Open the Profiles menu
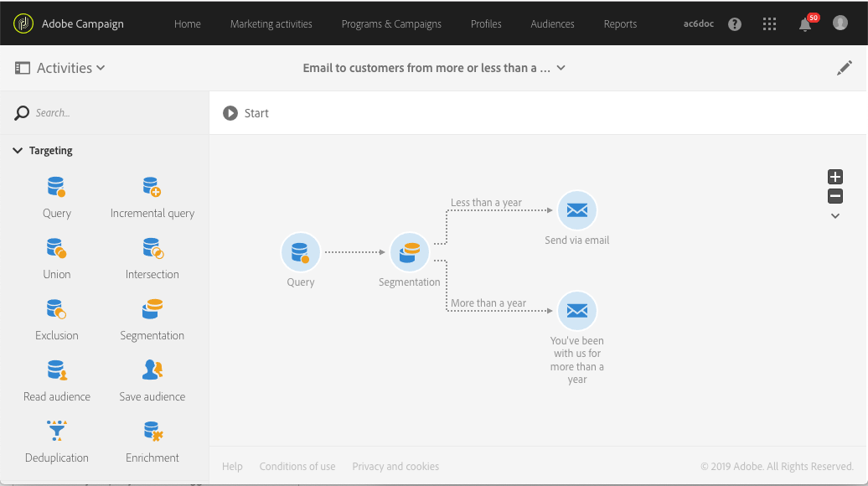Viewport: 868px width, 486px height. pos(486,23)
